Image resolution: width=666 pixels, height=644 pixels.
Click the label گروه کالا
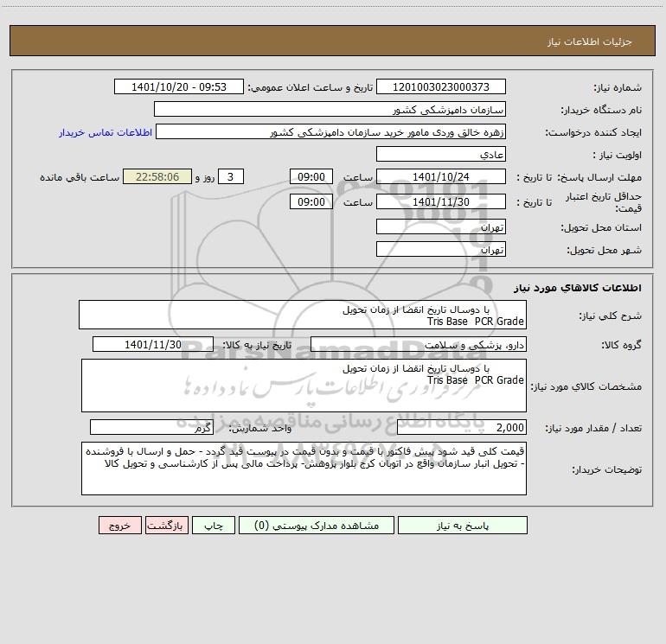coord(621,345)
